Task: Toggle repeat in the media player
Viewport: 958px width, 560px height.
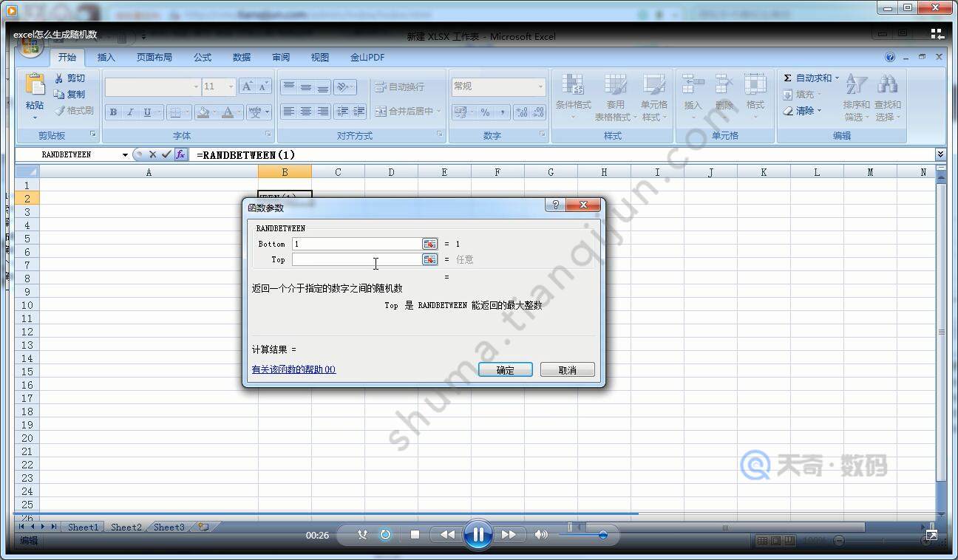Action: (385, 534)
